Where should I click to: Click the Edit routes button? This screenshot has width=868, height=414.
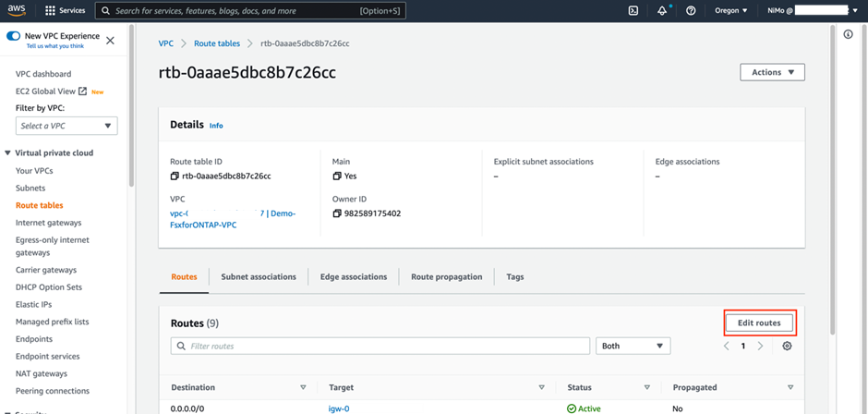pyautogui.click(x=759, y=323)
